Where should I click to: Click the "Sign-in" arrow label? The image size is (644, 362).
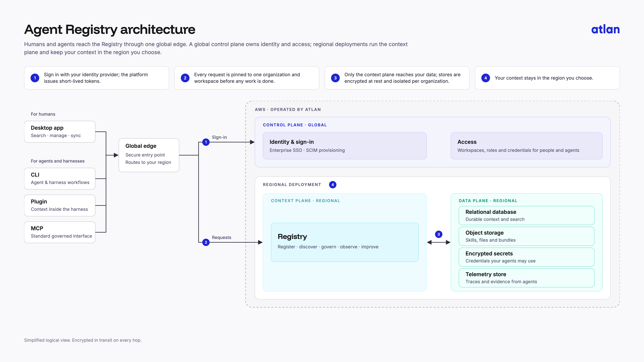pyautogui.click(x=219, y=137)
